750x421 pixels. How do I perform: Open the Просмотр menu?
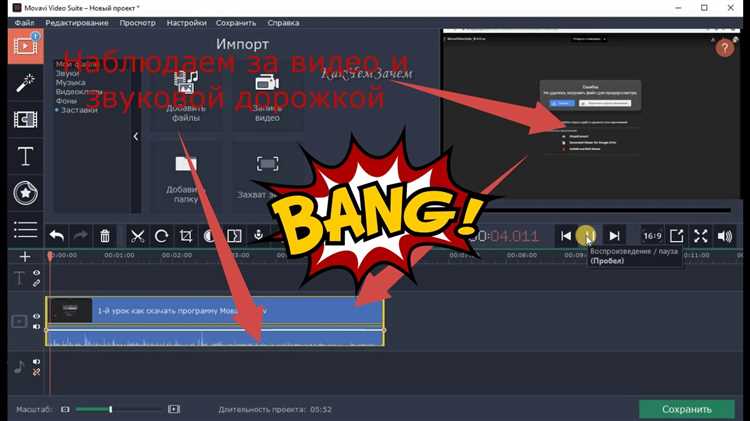click(x=137, y=22)
